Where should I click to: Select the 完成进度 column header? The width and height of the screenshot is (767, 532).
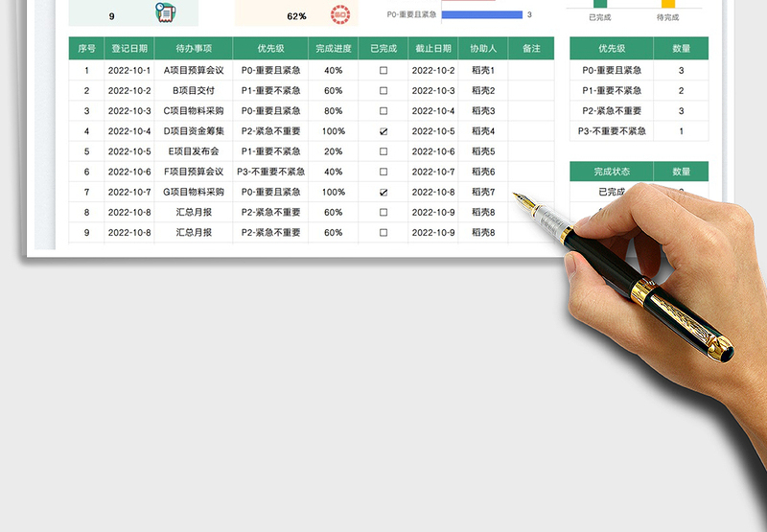pyautogui.click(x=333, y=49)
